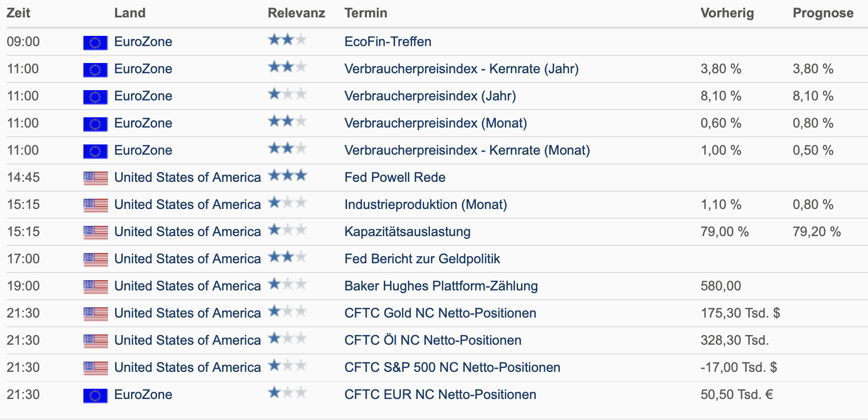Click the US flag on Fed Powell Rede row

coord(95,178)
